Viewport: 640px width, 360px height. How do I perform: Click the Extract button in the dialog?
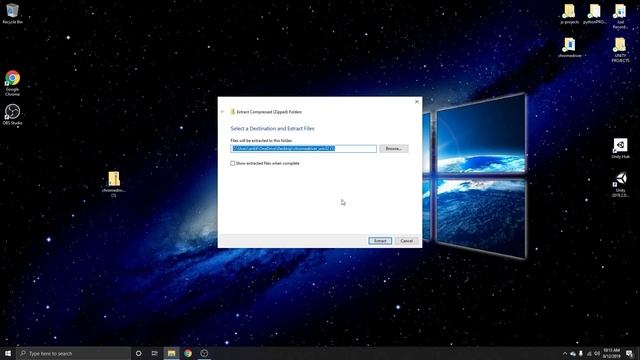(380, 241)
